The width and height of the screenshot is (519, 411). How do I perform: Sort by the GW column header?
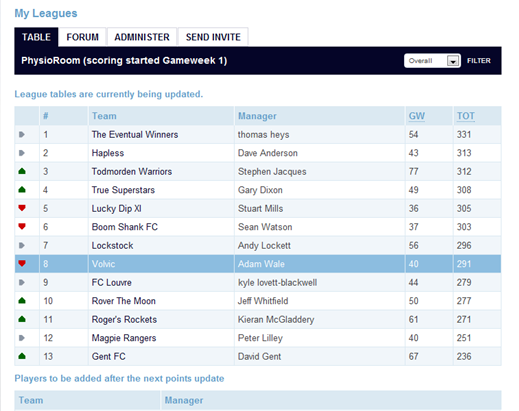click(417, 116)
